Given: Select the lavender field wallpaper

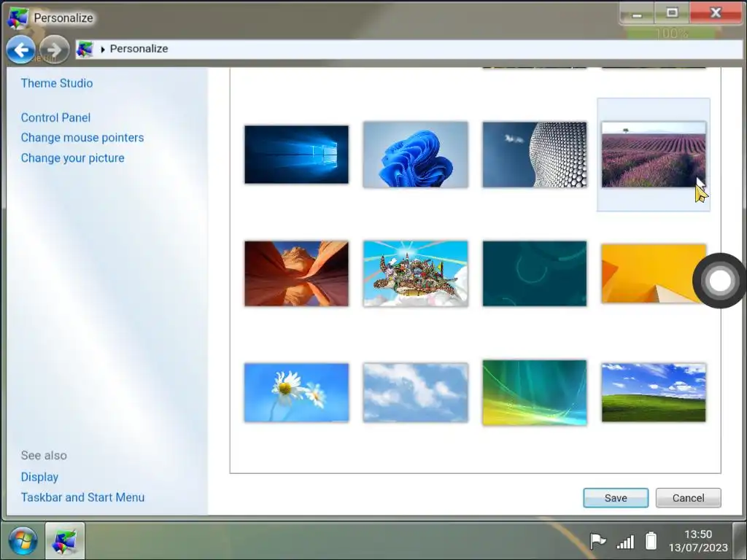Looking at the screenshot, I should point(654,155).
